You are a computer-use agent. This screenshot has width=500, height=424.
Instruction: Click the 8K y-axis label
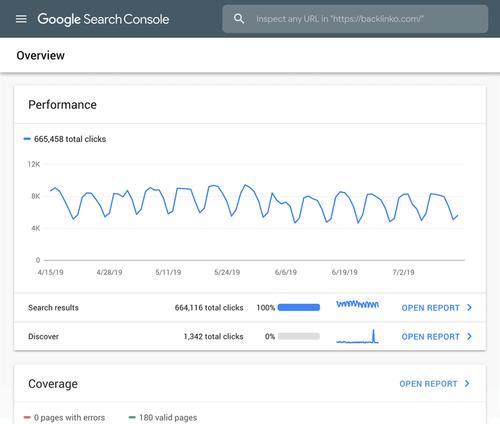(x=36, y=196)
